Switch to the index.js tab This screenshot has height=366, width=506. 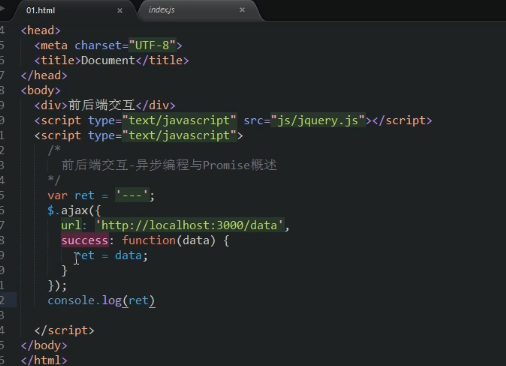(161, 10)
